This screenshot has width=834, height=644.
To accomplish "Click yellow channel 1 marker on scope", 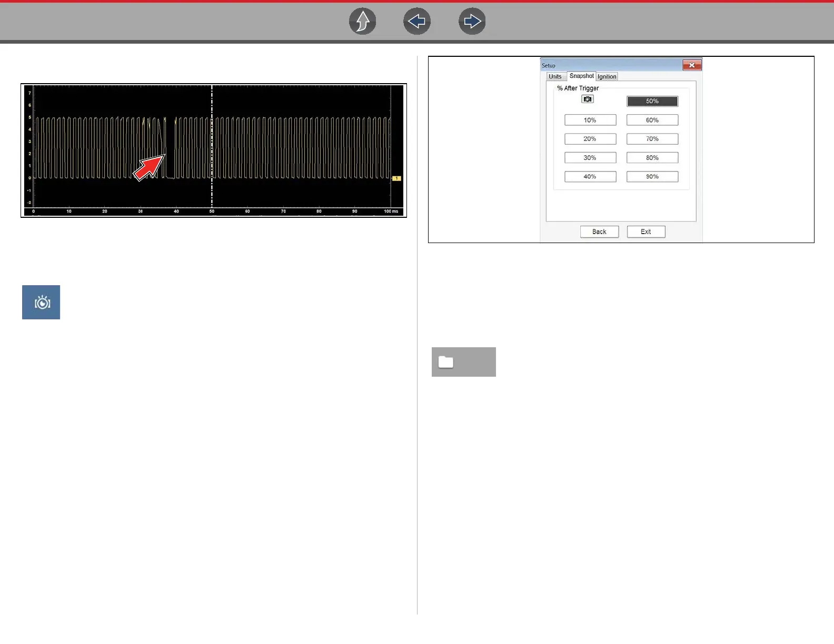I will pyautogui.click(x=396, y=178).
